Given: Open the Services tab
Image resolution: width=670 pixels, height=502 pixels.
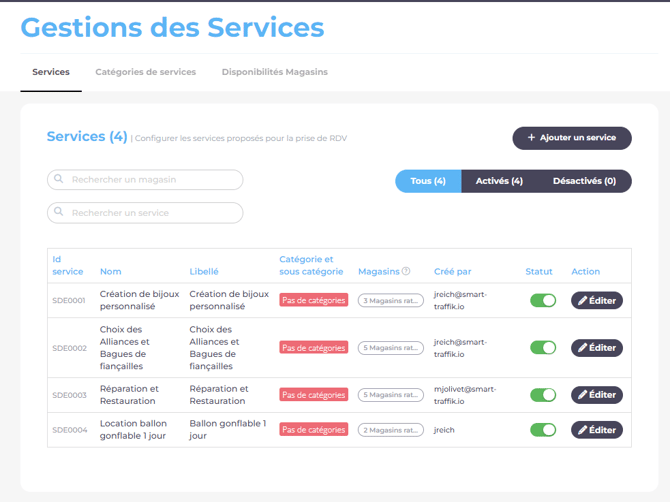Looking at the screenshot, I should (51, 72).
